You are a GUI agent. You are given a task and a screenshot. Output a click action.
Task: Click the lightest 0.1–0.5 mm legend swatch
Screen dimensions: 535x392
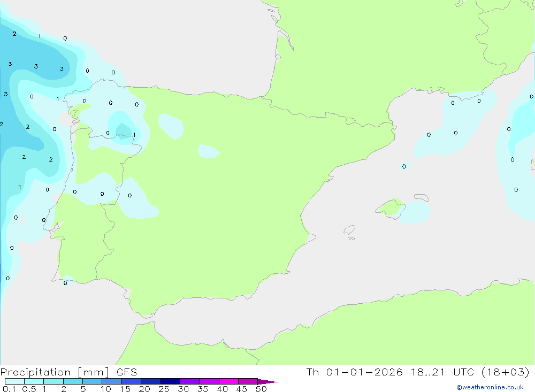pyautogui.click(x=14, y=381)
